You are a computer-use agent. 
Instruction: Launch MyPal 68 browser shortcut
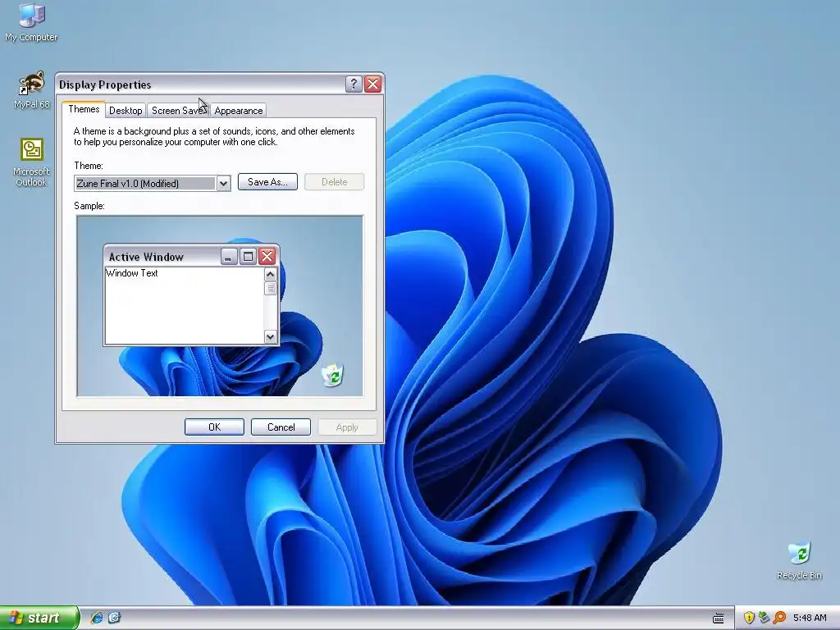pyautogui.click(x=32, y=90)
